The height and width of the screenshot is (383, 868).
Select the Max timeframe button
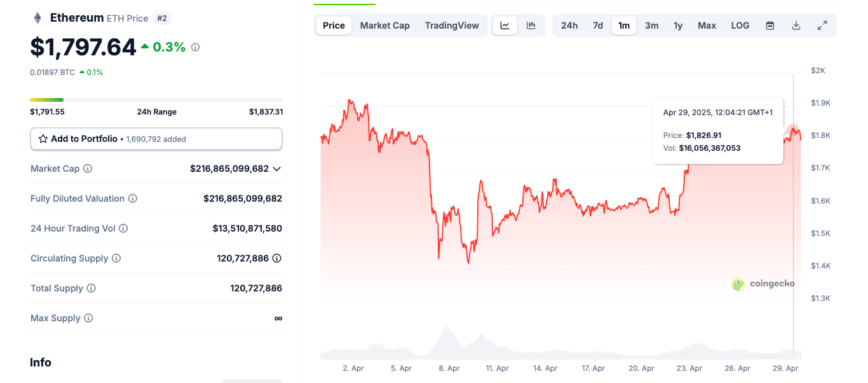tap(707, 25)
